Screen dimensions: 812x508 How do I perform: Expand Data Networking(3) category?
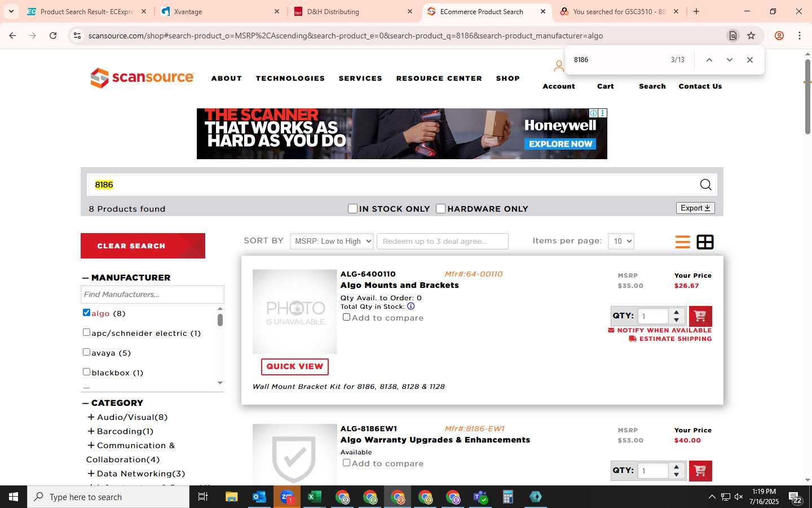click(x=91, y=474)
